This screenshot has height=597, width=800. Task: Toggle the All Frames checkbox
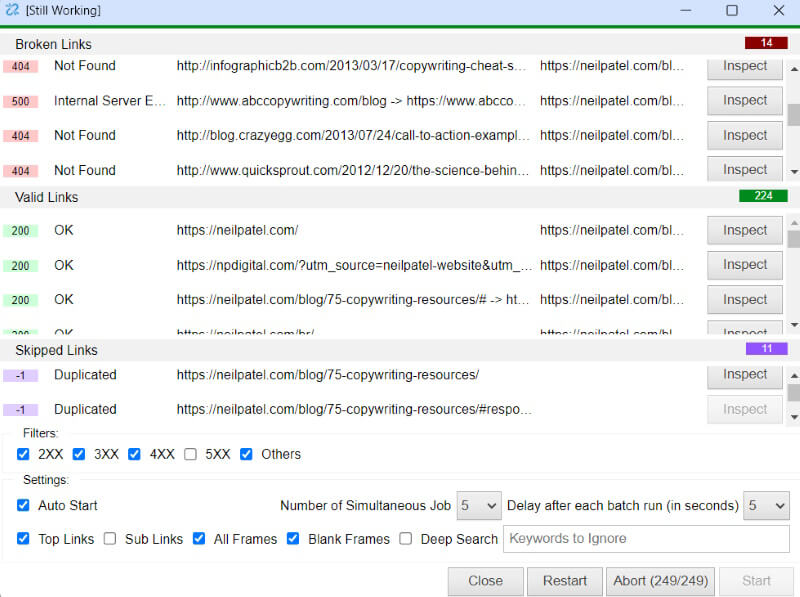pos(199,539)
